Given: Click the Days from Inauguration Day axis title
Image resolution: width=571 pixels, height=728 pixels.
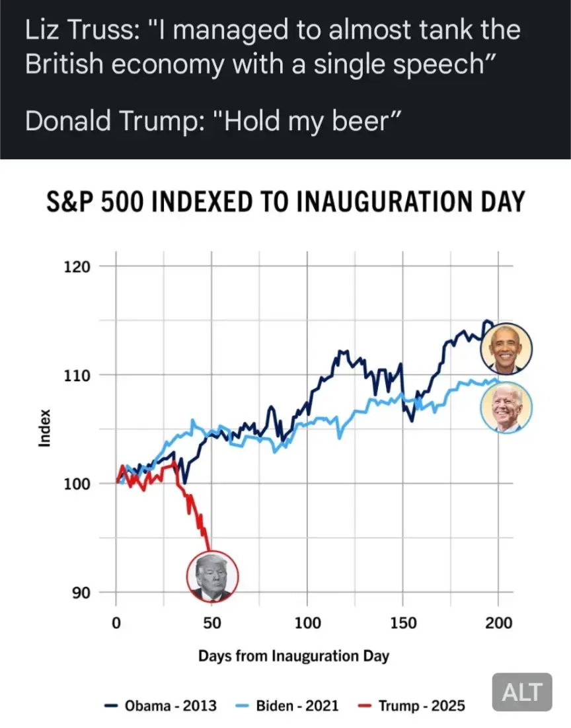Looking at the screenshot, I should pyautogui.click(x=293, y=656).
